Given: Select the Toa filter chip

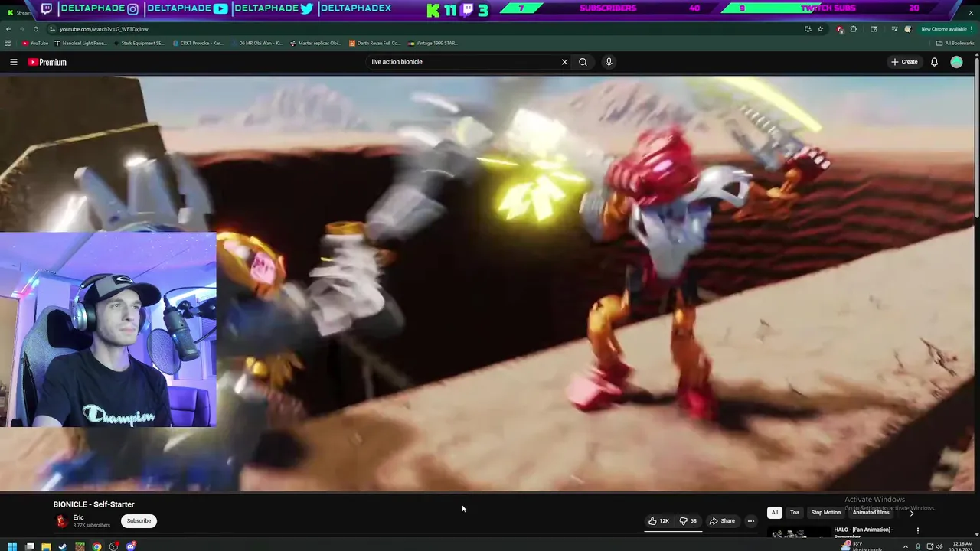Looking at the screenshot, I should pyautogui.click(x=795, y=513).
